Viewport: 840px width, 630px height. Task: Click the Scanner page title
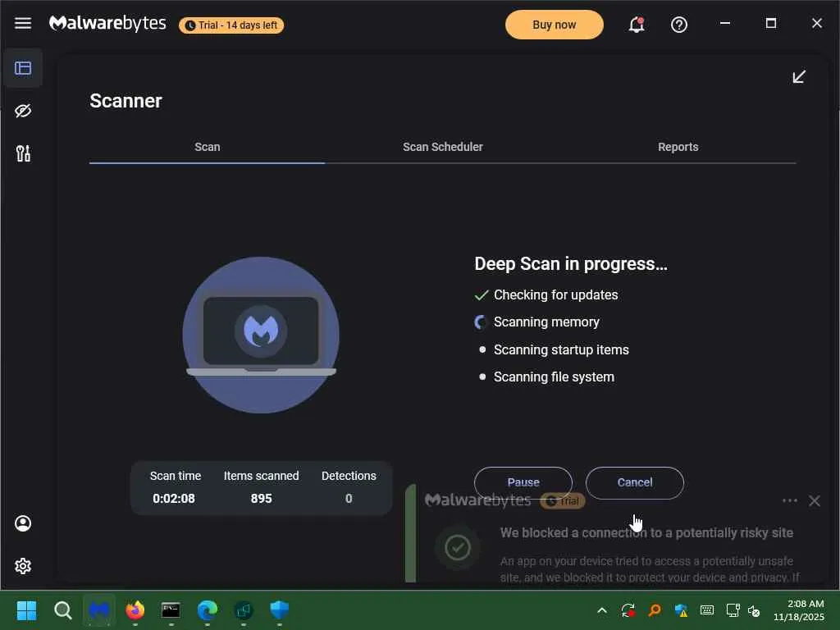[x=126, y=101]
